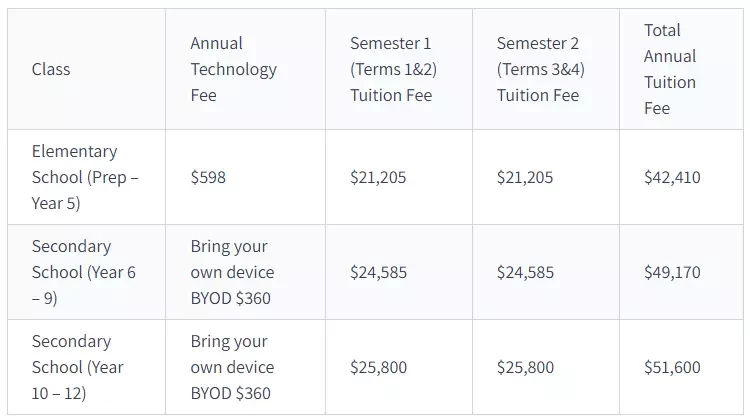Select the $42,410 total tuition cell
This screenshot has height=417, width=750.
[681, 177]
